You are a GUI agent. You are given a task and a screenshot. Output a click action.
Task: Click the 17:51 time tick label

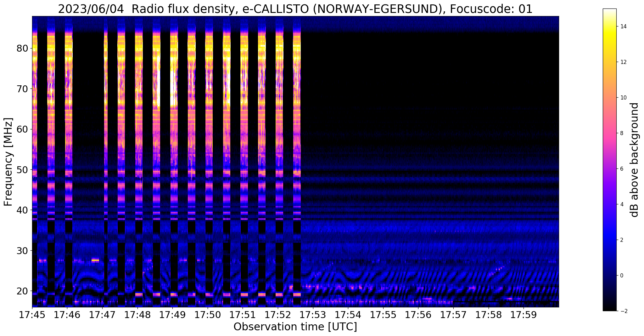[x=243, y=315]
